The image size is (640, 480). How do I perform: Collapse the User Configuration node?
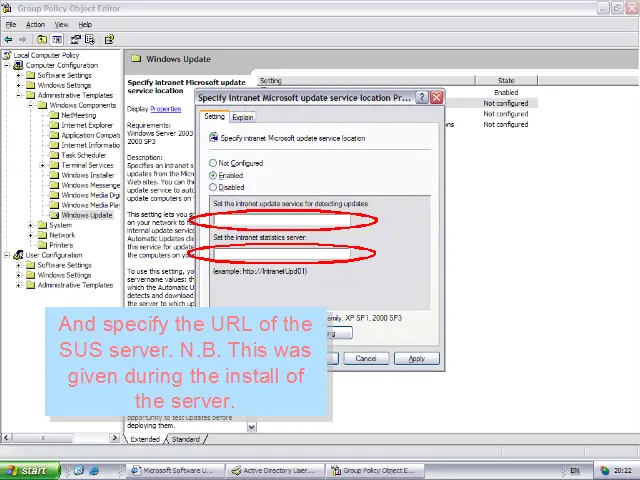click(7, 255)
